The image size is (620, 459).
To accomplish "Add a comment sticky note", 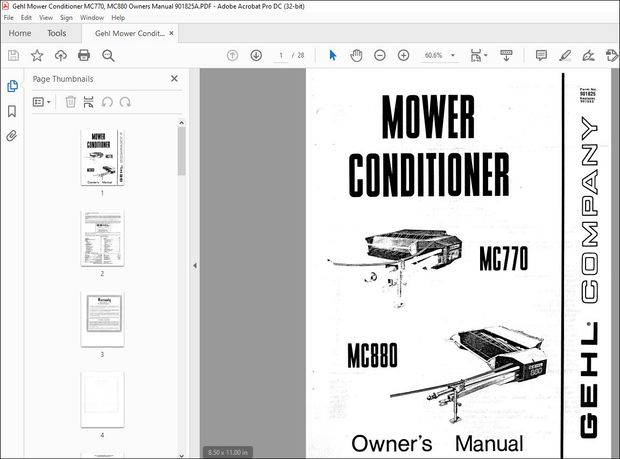I will pos(541,55).
